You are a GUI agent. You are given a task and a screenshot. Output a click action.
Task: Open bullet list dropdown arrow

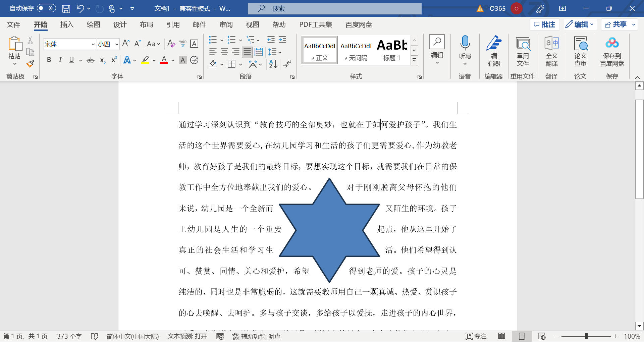pos(222,40)
